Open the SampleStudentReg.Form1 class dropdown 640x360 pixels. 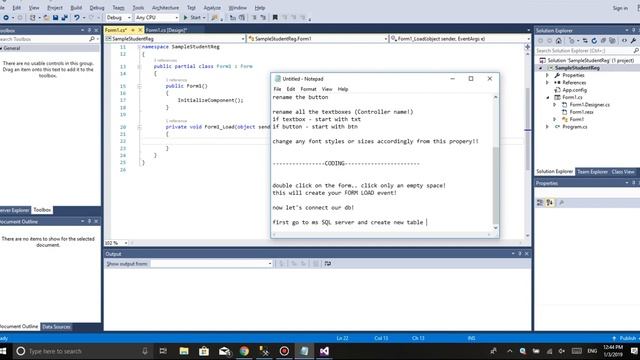click(317, 39)
